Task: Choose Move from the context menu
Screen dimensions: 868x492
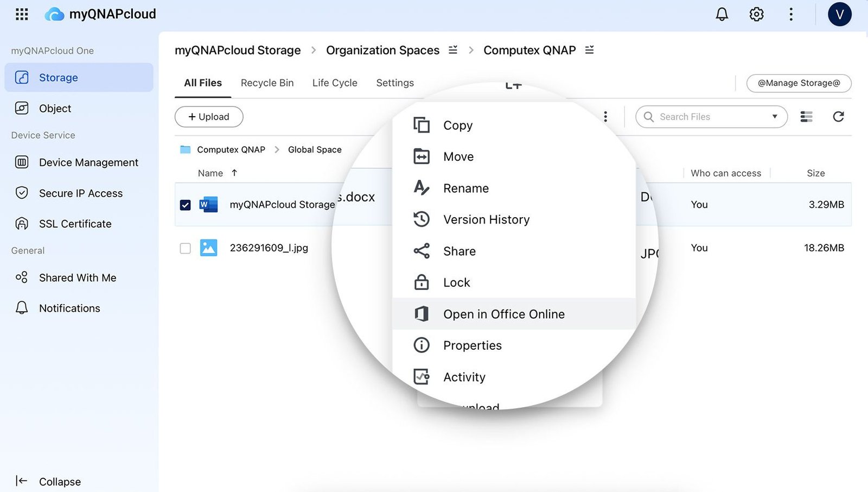Action: pyautogui.click(x=514, y=156)
